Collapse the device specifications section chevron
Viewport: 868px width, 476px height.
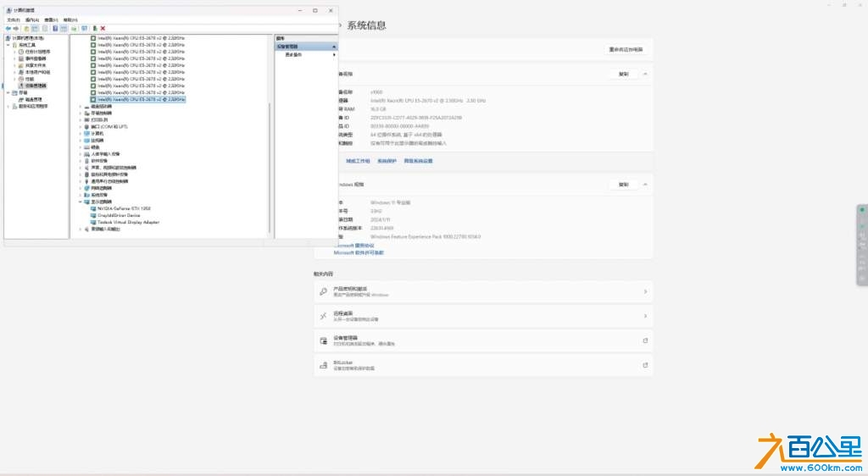[x=645, y=74]
